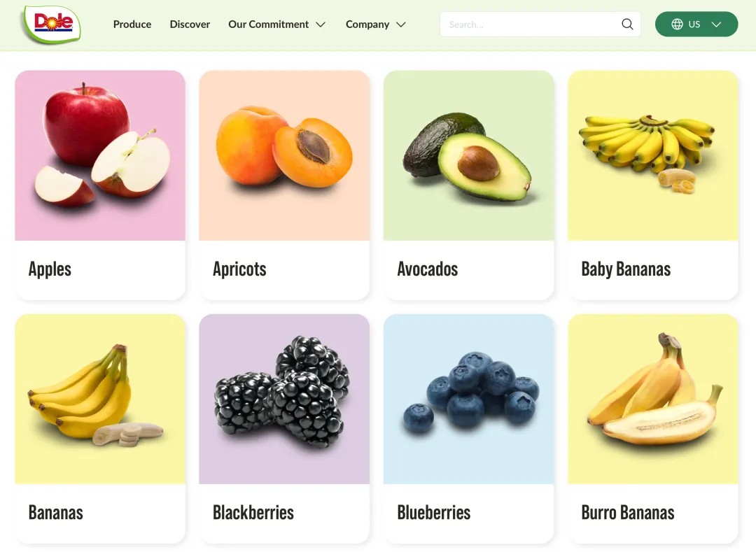Click the Burro Bananas title text

pyautogui.click(x=628, y=513)
